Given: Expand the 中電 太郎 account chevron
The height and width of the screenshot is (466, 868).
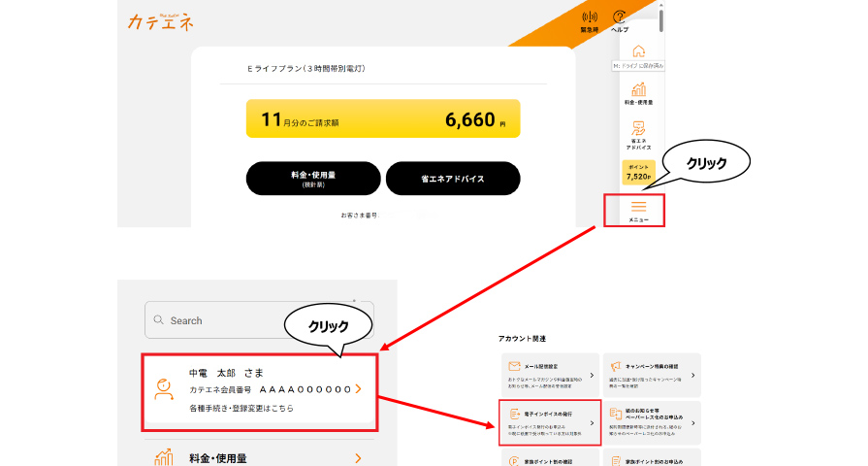Looking at the screenshot, I should coord(359,389).
